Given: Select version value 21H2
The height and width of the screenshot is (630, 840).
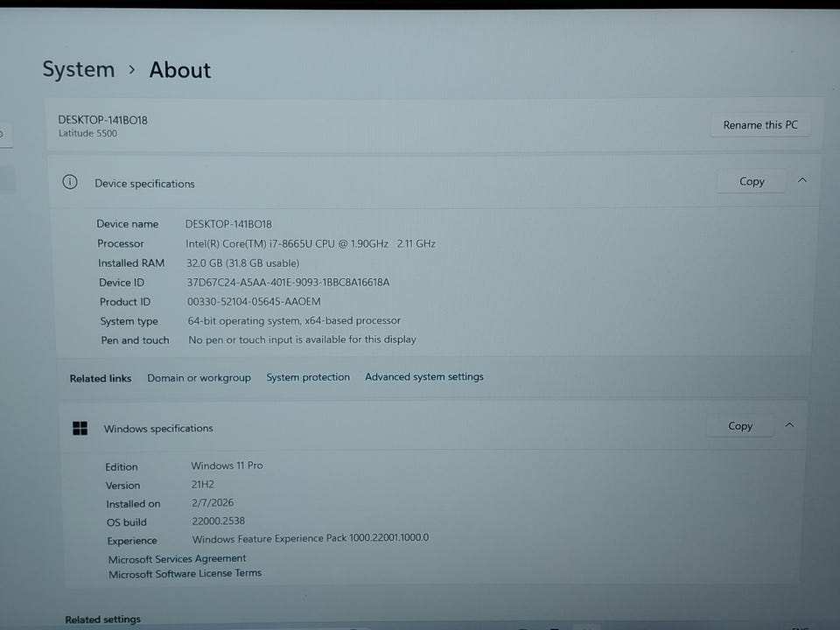Looking at the screenshot, I should coord(203,484).
